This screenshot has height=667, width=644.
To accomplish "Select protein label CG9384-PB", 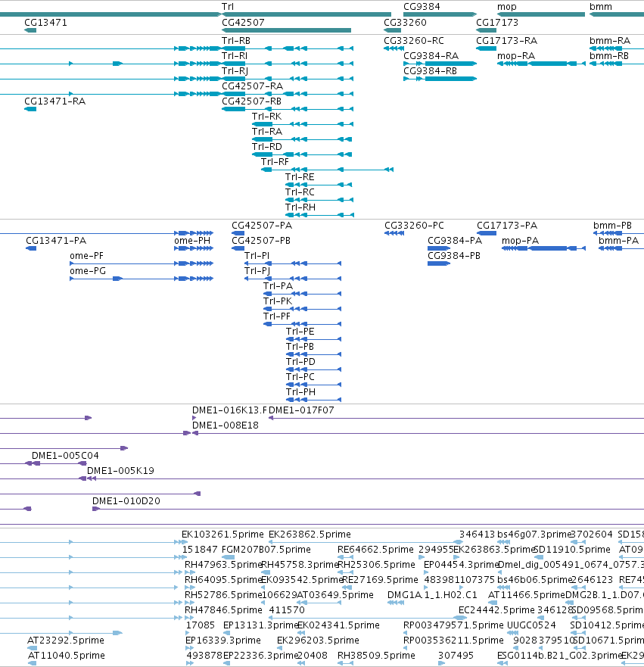I will 454,256.
